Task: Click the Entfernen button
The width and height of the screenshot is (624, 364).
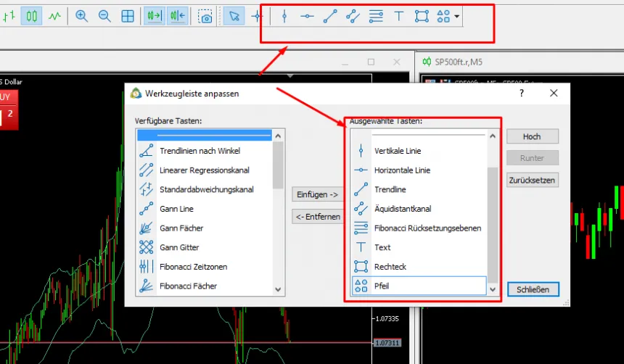Action: tap(318, 217)
